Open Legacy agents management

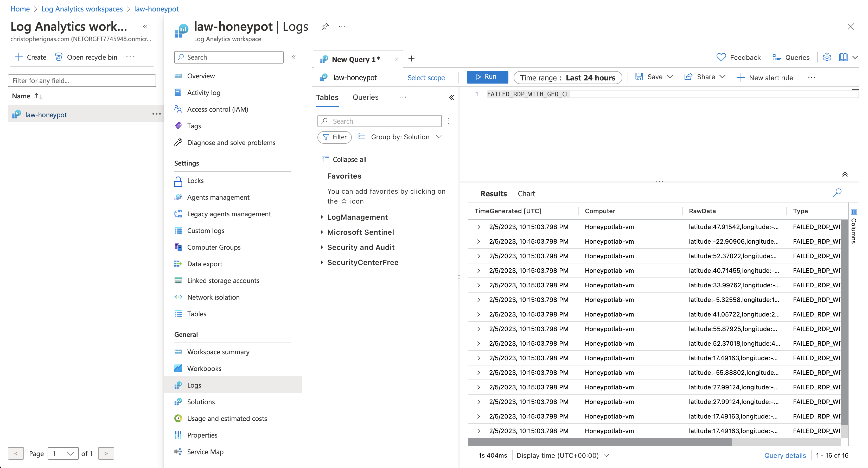tap(229, 214)
